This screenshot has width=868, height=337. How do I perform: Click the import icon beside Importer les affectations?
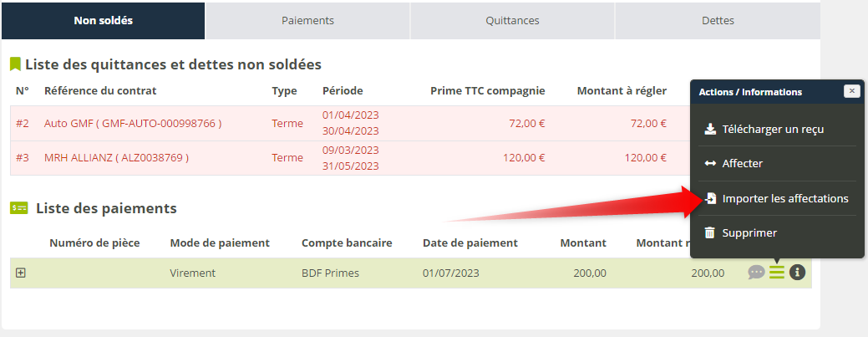[x=710, y=199]
